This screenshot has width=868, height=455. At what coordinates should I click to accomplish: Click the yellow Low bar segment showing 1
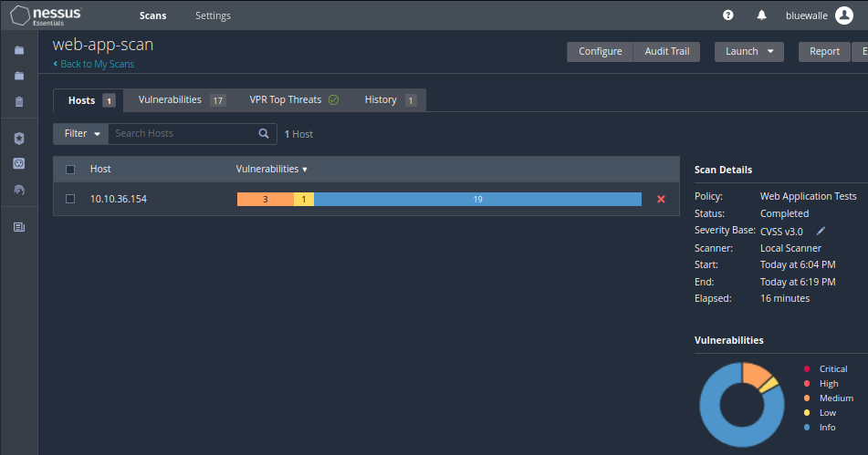click(303, 199)
